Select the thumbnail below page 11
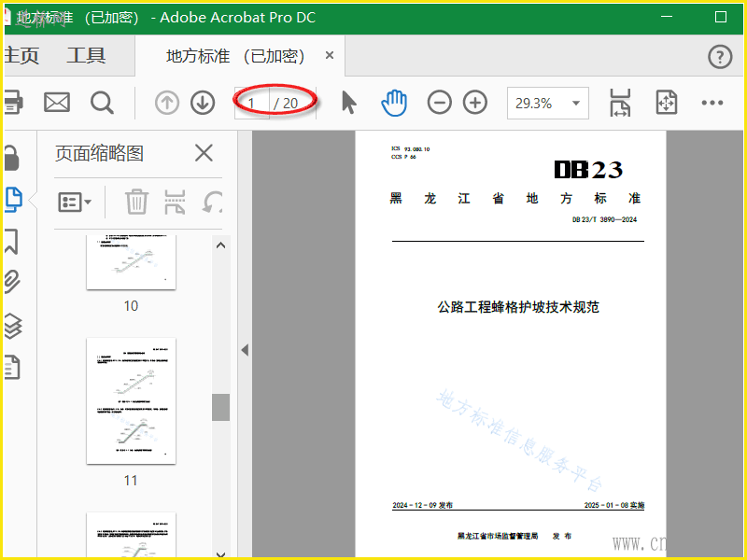This screenshot has width=747, height=560. tap(131, 535)
